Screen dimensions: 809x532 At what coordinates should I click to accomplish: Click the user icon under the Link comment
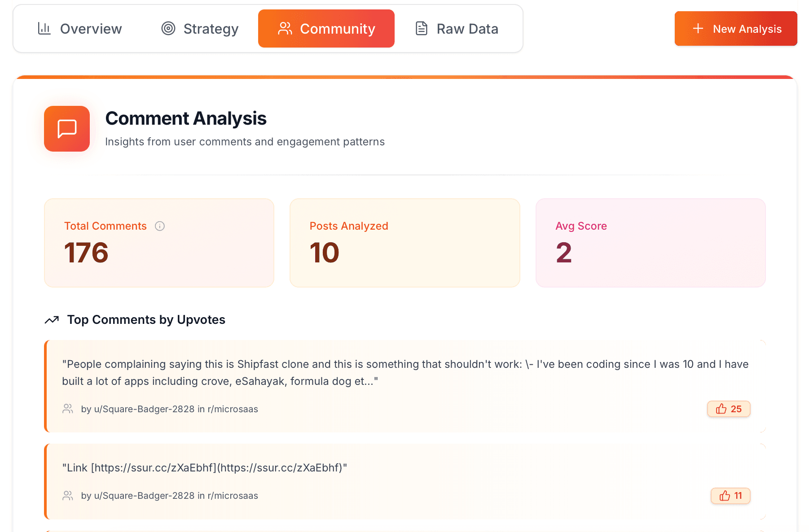68,495
